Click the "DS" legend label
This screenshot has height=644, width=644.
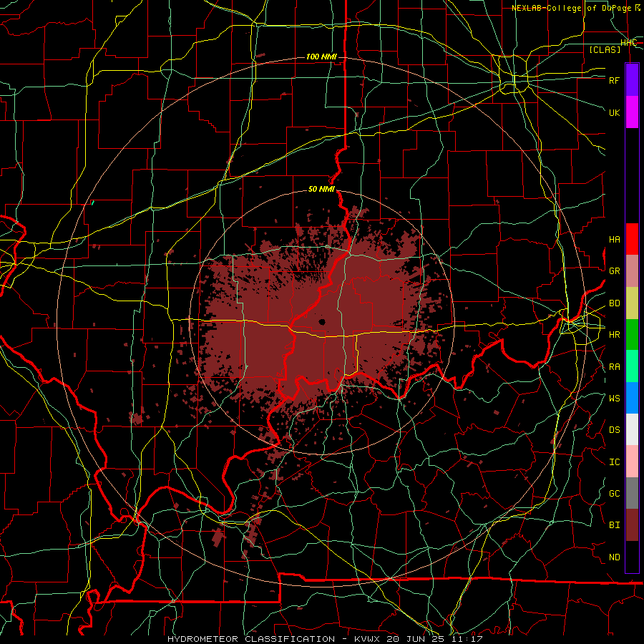(x=614, y=430)
